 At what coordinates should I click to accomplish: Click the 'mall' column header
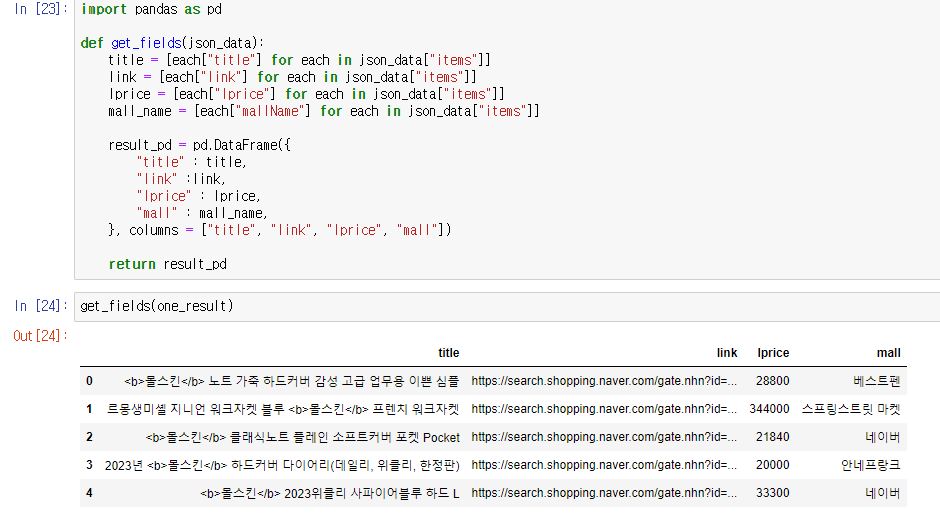click(x=888, y=353)
